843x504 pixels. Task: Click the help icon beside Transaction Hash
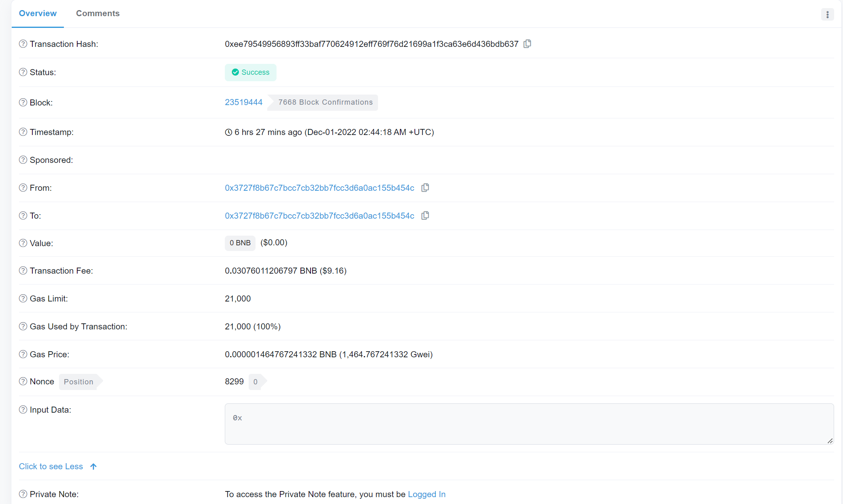click(x=23, y=44)
